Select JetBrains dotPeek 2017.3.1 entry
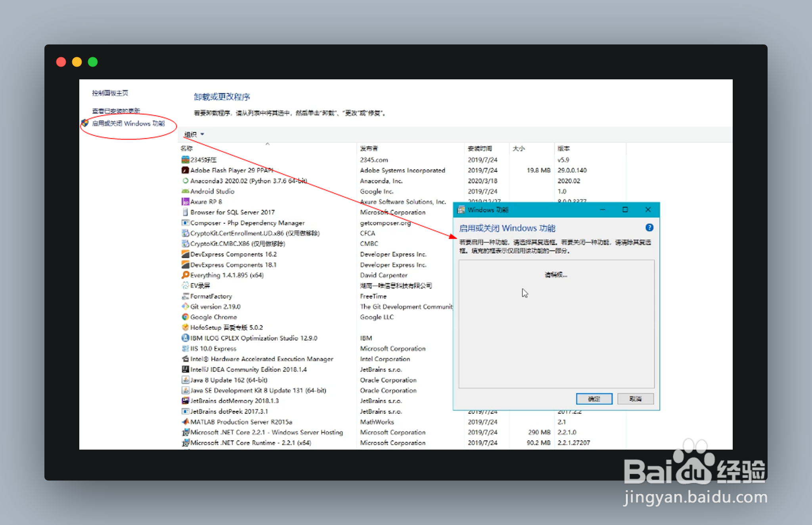The height and width of the screenshot is (525, 812). click(225, 412)
